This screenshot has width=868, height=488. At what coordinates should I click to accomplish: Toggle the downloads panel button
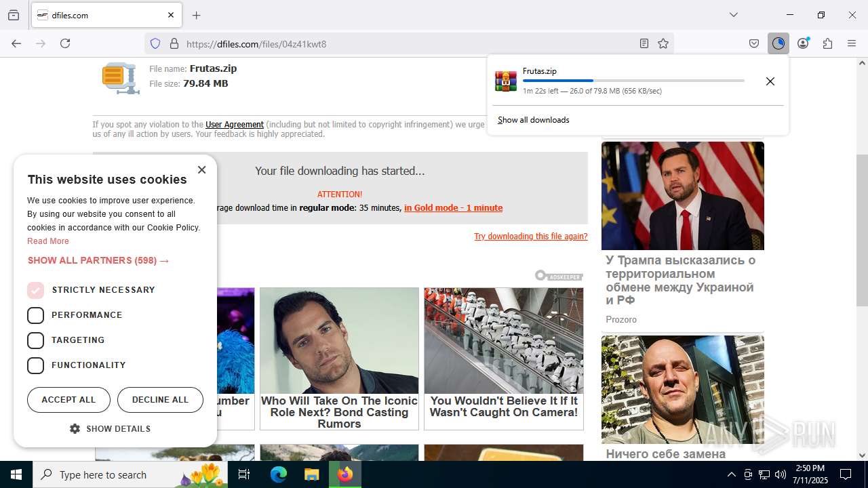(778, 43)
